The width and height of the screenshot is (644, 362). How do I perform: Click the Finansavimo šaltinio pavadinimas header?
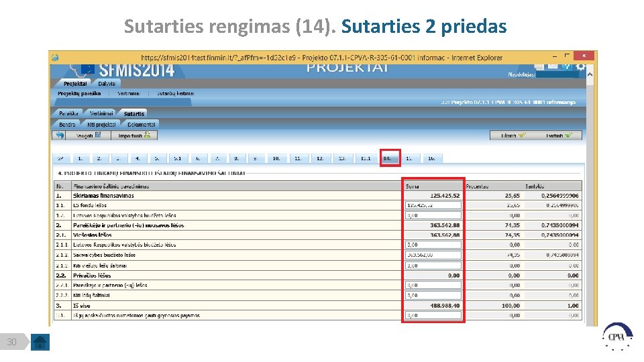coord(111,186)
